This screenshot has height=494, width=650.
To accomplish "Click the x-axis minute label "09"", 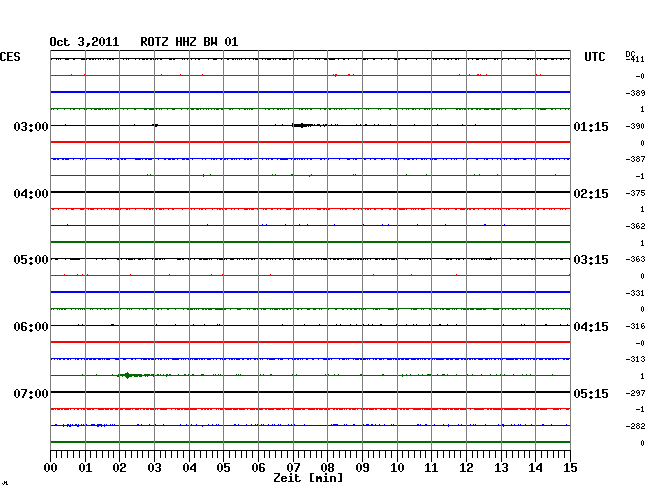I will [x=362, y=468].
